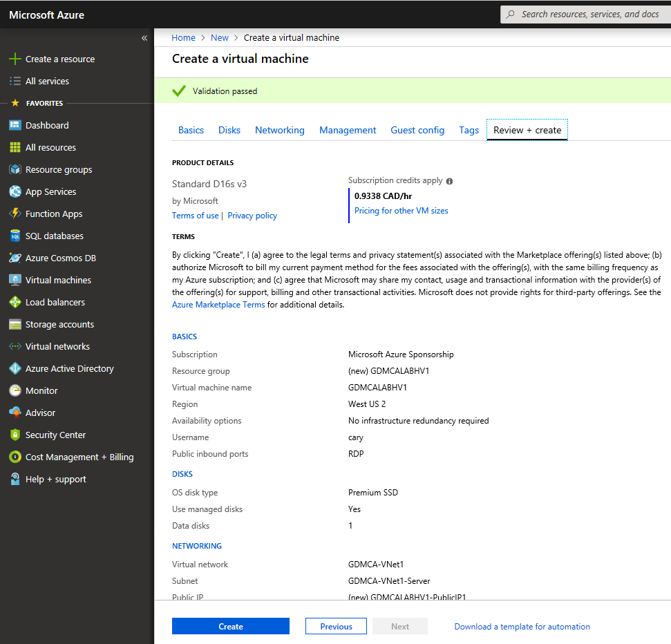Open the Virtual networks icon
The image size is (671, 644).
coord(15,346)
